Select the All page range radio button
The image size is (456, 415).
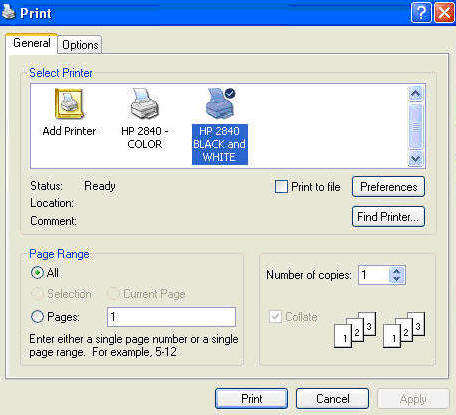pos(37,273)
